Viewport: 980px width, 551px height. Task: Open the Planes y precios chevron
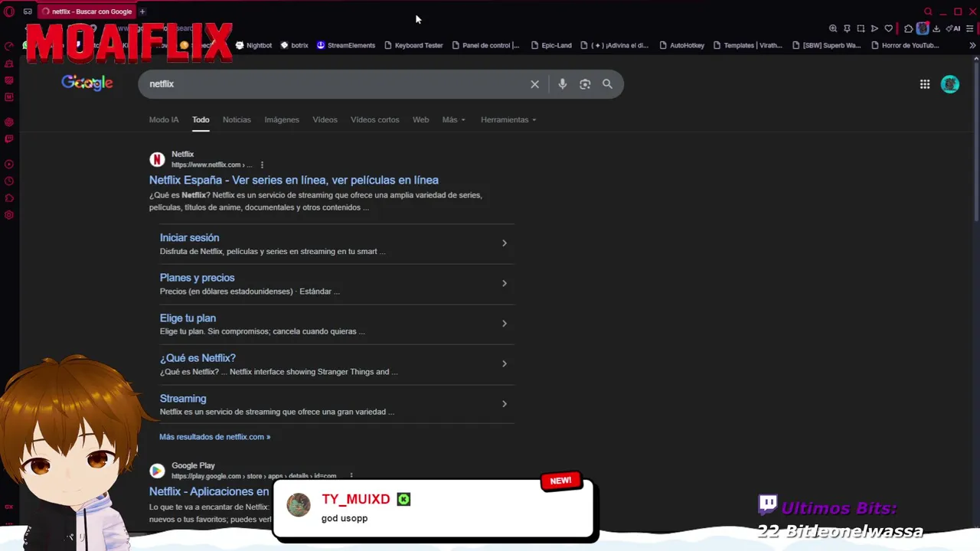(x=504, y=283)
